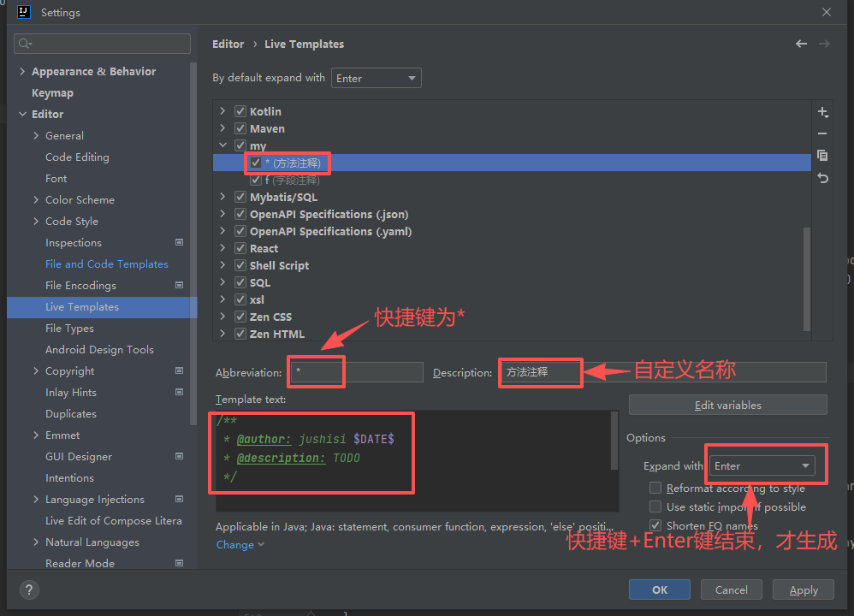Click the Apply button

(804, 589)
